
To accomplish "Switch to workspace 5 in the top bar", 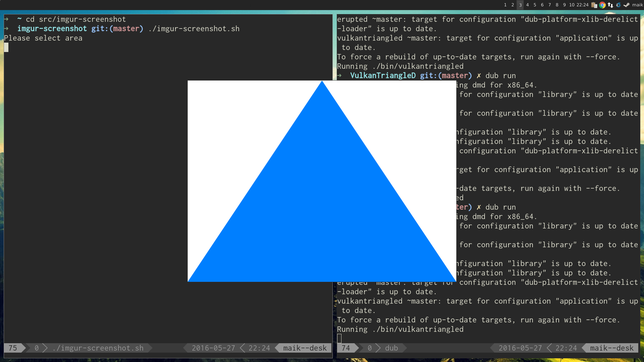I will point(535,5).
